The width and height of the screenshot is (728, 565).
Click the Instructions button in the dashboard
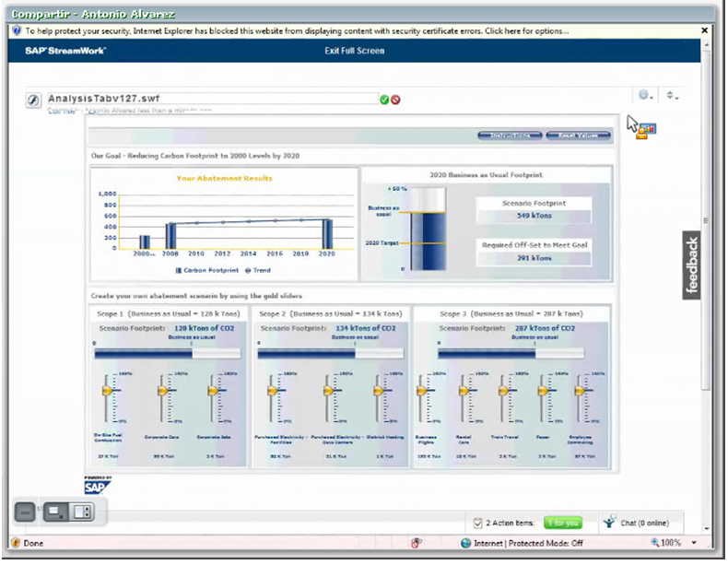click(x=510, y=135)
